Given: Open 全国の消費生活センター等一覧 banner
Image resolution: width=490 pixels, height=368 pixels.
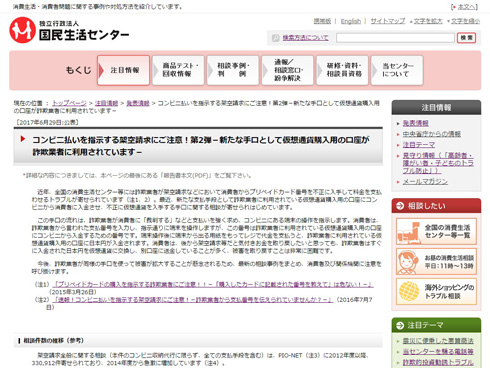Looking at the screenshot, I should (x=436, y=232).
